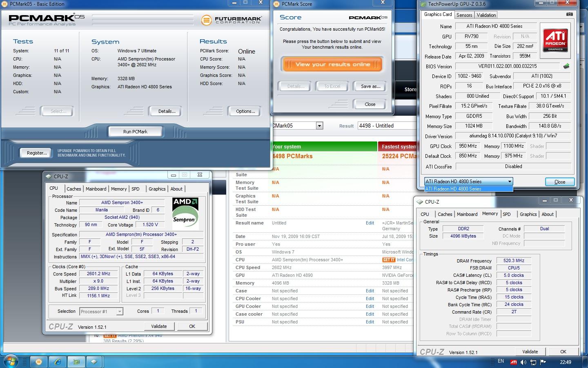This screenshot has width=588, height=368.
Task: Open the About tab in left CPU-Z window
Action: point(176,189)
